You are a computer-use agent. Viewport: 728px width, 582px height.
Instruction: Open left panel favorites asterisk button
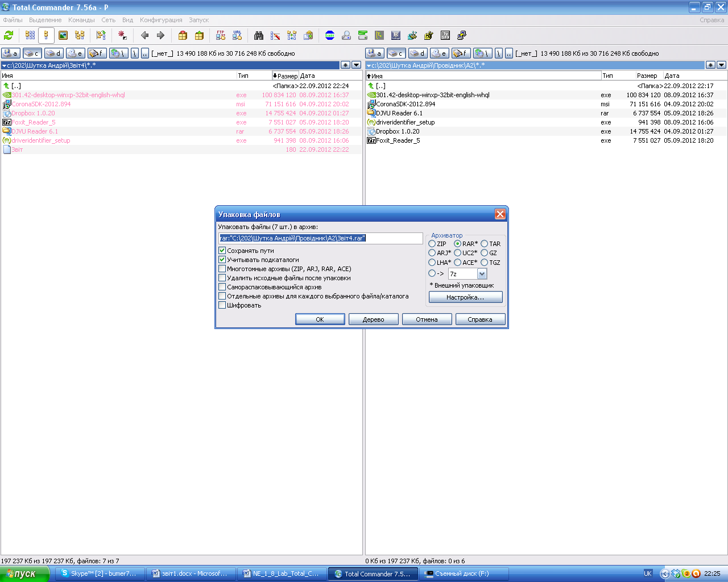pos(345,65)
